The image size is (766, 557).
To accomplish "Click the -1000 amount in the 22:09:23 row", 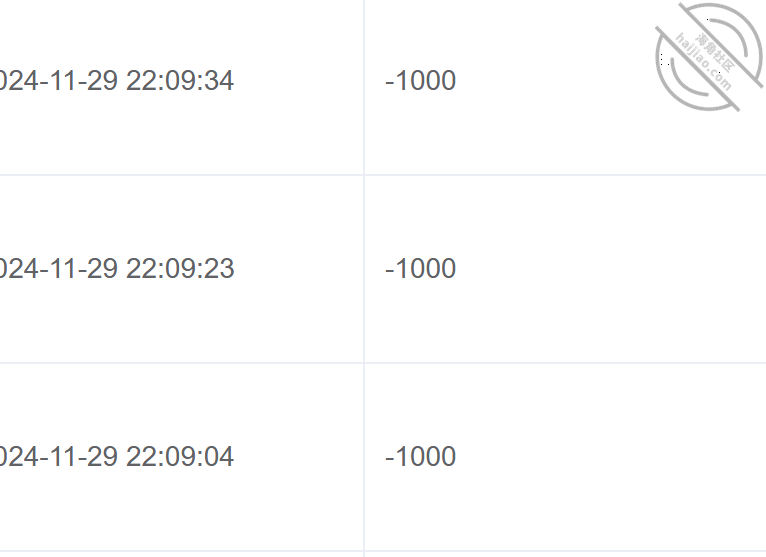I will click(421, 269).
